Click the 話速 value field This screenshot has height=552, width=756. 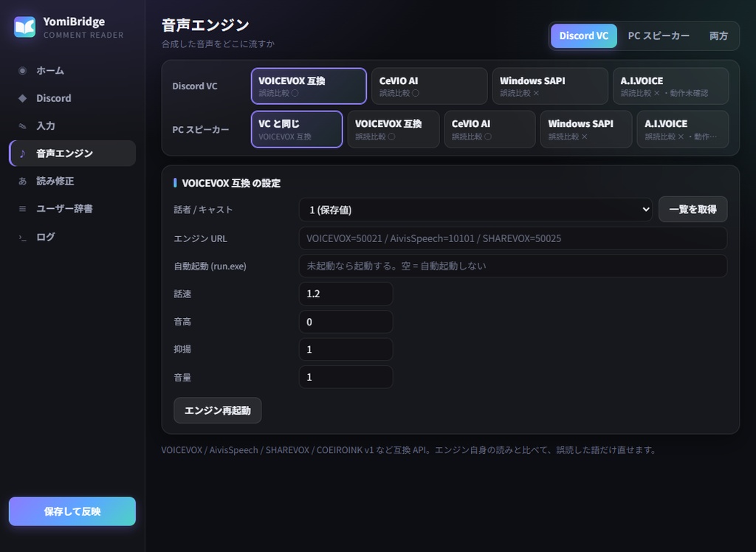tap(346, 294)
